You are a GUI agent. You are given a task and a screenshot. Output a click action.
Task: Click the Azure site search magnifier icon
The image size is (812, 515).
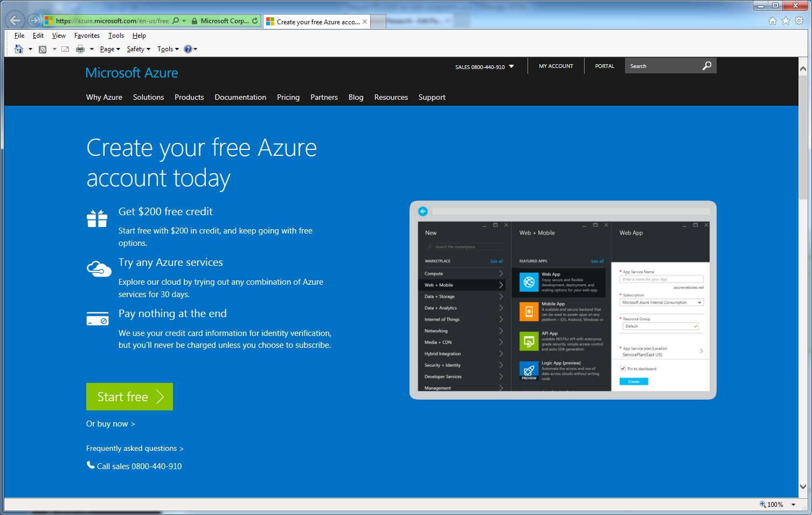pos(707,66)
